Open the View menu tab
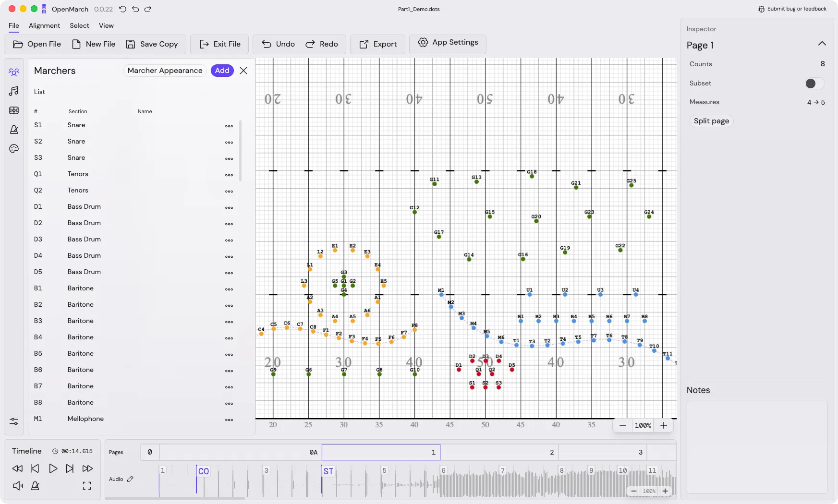This screenshot has width=838, height=504. [x=106, y=25]
